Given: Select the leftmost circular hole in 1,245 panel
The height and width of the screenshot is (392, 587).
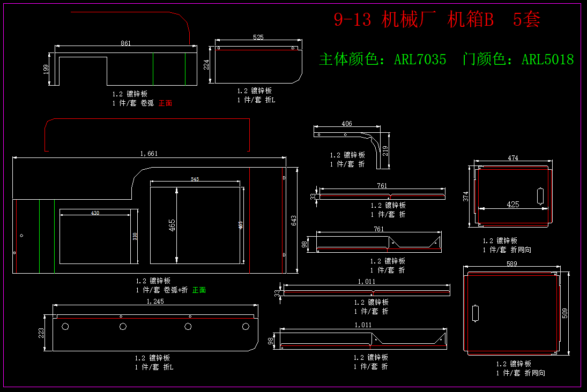Looking at the screenshot, I should click(x=65, y=326).
